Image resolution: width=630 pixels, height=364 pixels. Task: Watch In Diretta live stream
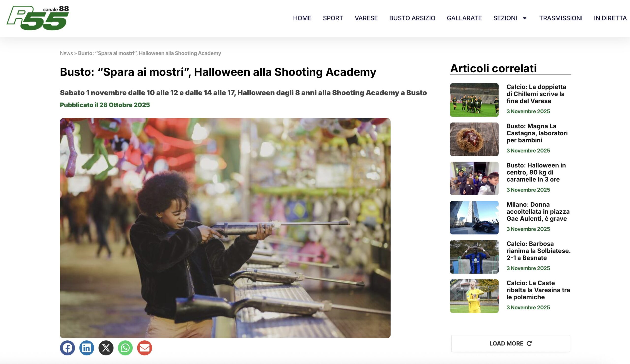point(610,18)
